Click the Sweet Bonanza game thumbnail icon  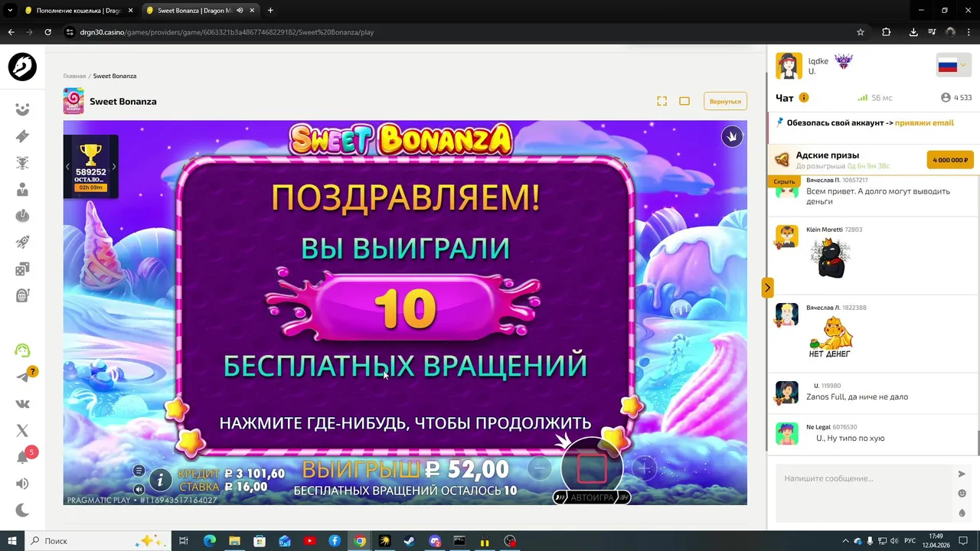(x=73, y=101)
